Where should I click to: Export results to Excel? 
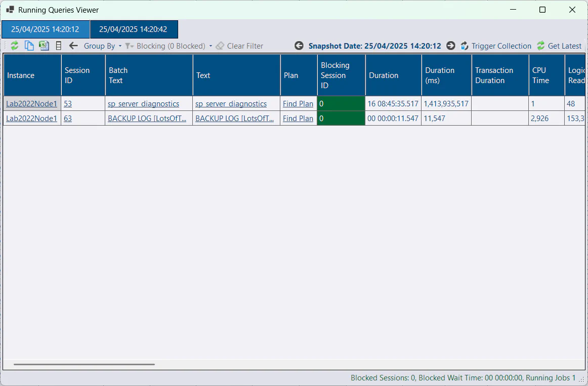point(44,46)
